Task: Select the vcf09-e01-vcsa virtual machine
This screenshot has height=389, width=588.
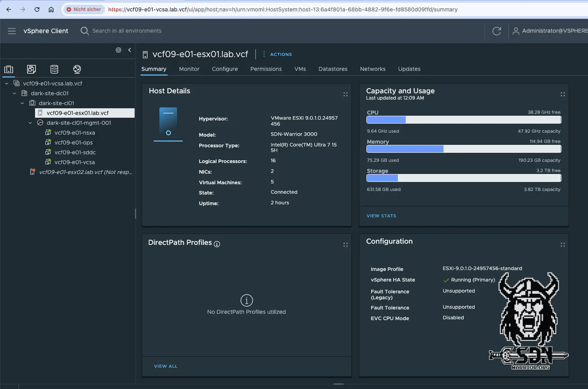Action: 74,162
